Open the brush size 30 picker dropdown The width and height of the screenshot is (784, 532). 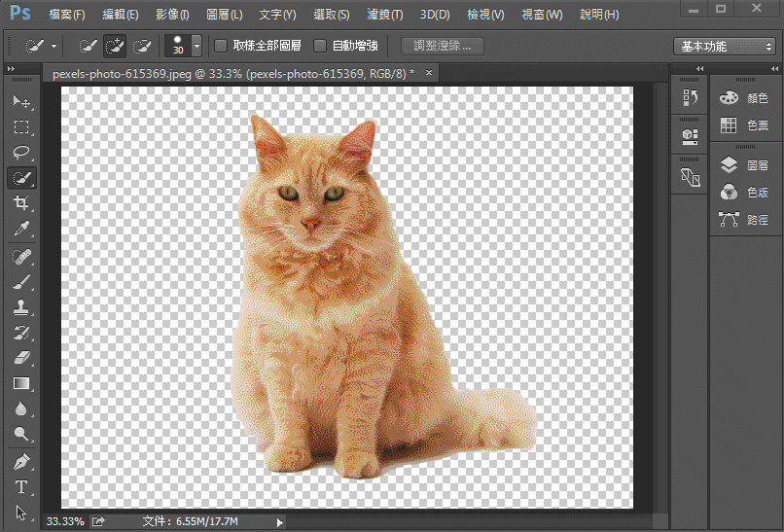pyautogui.click(x=197, y=47)
